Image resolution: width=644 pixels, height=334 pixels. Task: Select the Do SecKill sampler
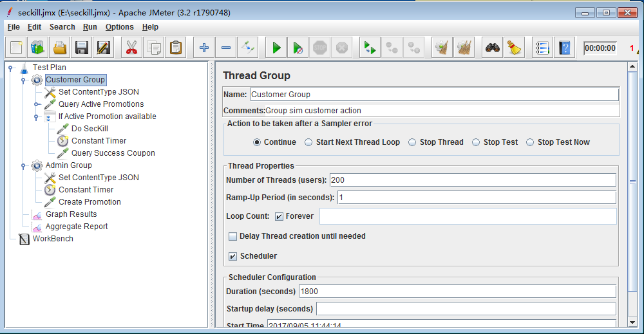89,129
